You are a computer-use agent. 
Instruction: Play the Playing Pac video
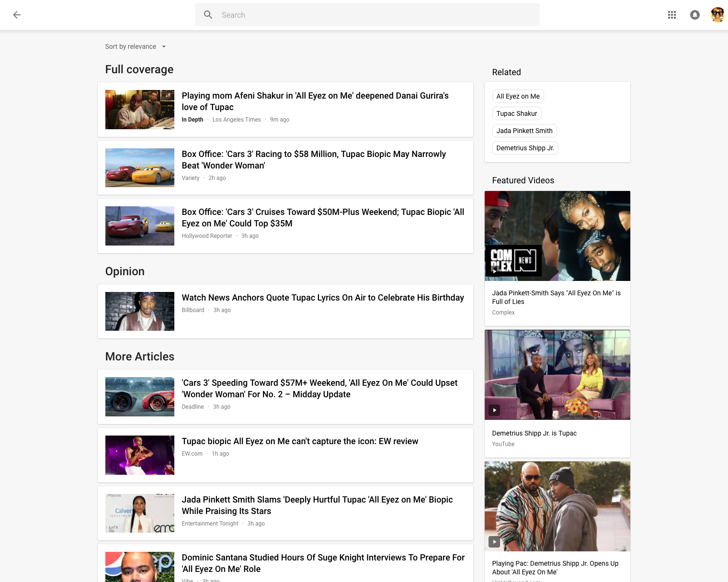pos(557,506)
